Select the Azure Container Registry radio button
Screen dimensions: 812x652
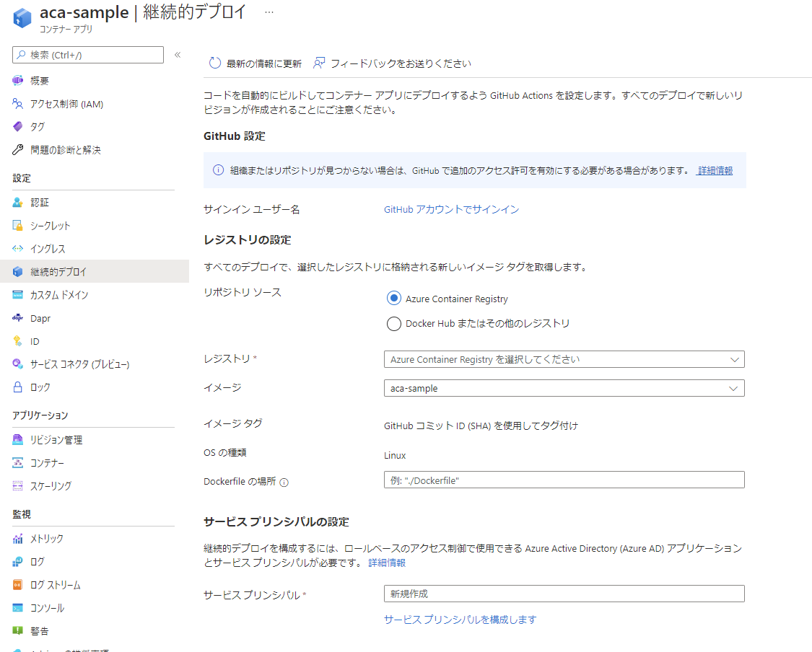click(x=393, y=298)
